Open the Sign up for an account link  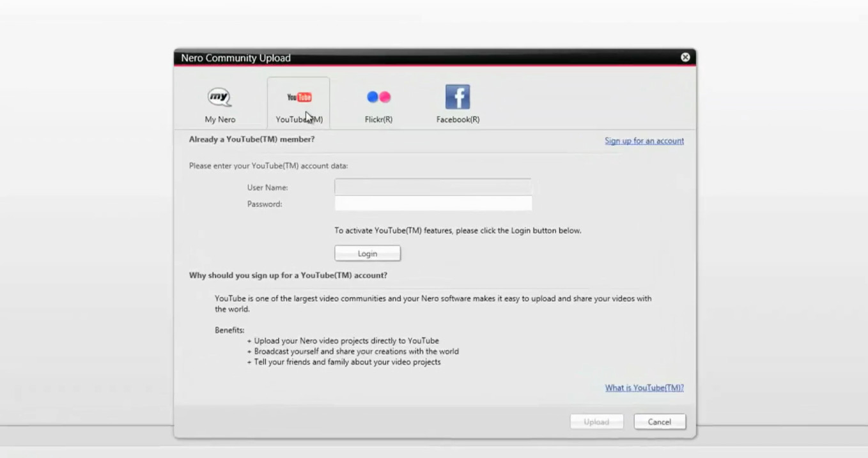[x=644, y=141]
